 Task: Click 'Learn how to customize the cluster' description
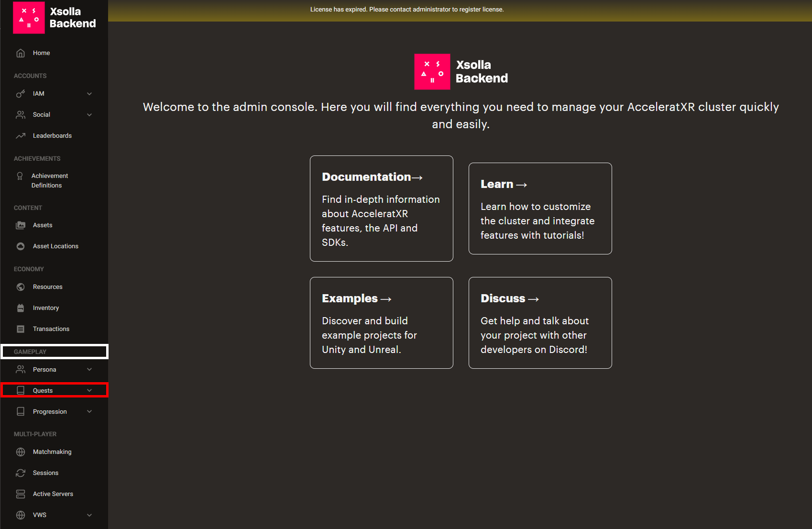click(538, 221)
